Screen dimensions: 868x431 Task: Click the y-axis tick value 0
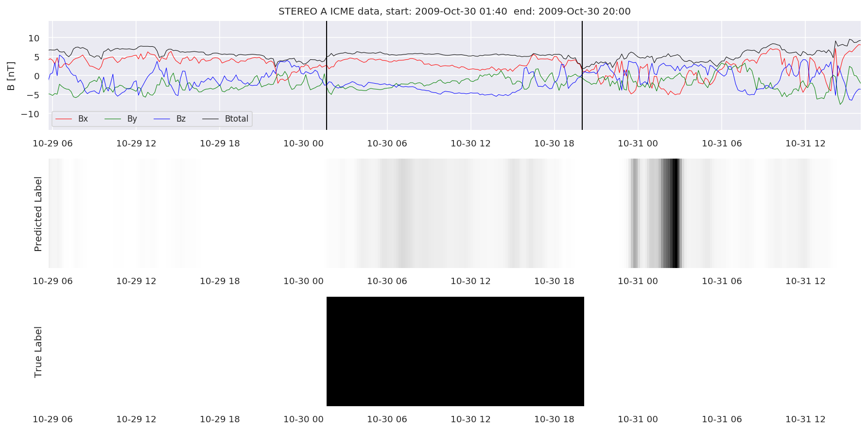(37, 76)
